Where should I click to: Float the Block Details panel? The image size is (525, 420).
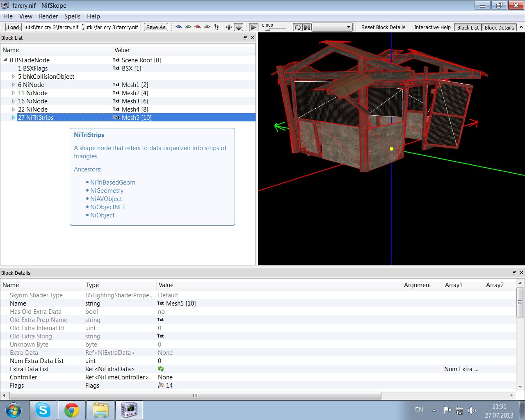pos(514,273)
